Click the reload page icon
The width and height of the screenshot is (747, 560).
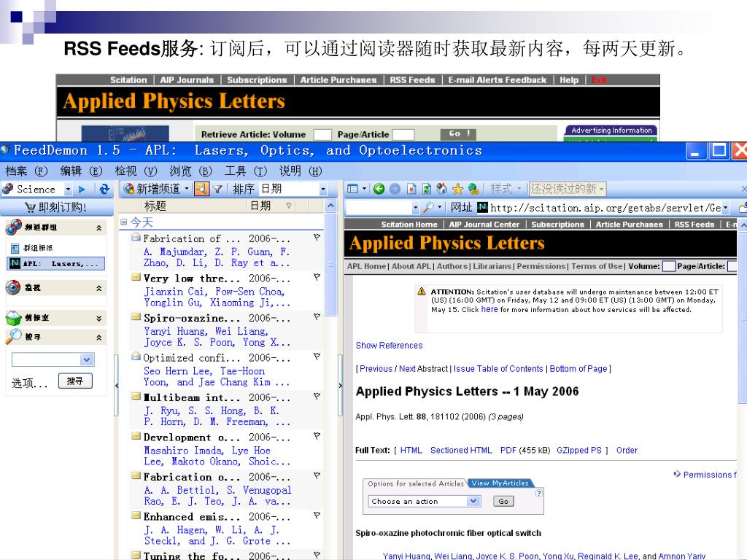click(427, 189)
